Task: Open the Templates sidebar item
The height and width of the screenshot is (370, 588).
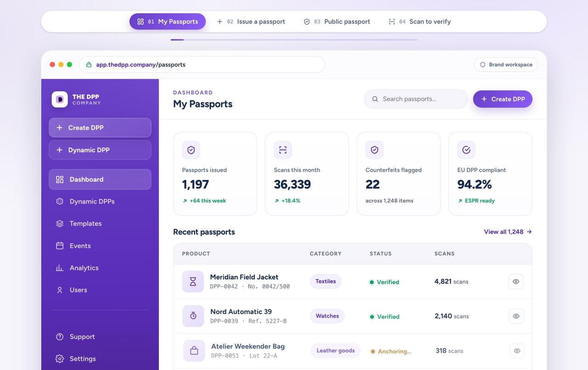Action: (x=100, y=224)
